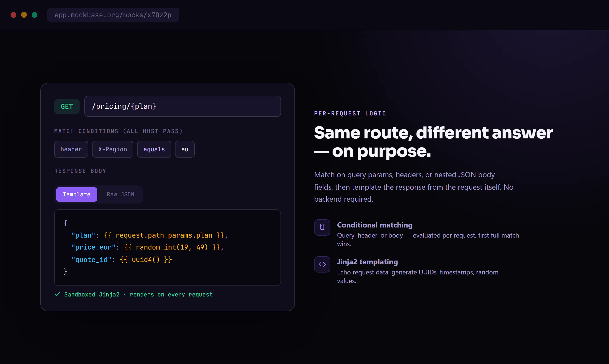Viewport: 609px width, 364px height.
Task: Switch to the Raw JSON tab
Action: pyautogui.click(x=120, y=194)
